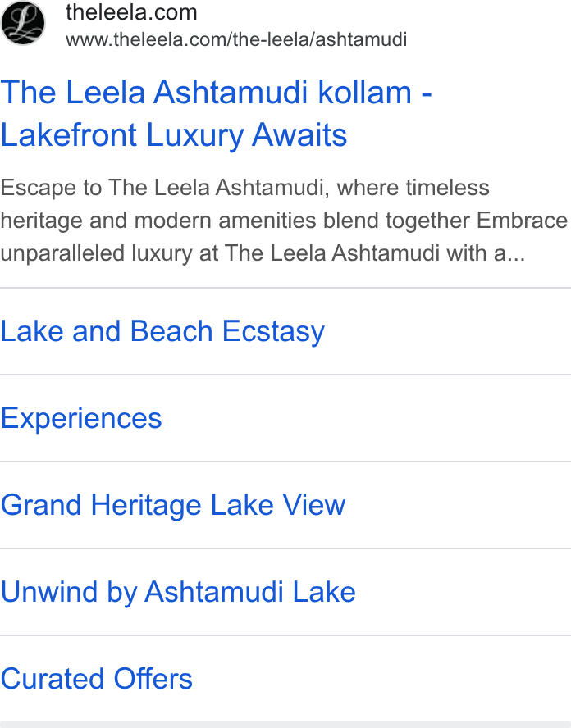571x728 pixels.
Task: Click the word Ashtamudi in the Unwind sitelink
Action: pos(214,592)
